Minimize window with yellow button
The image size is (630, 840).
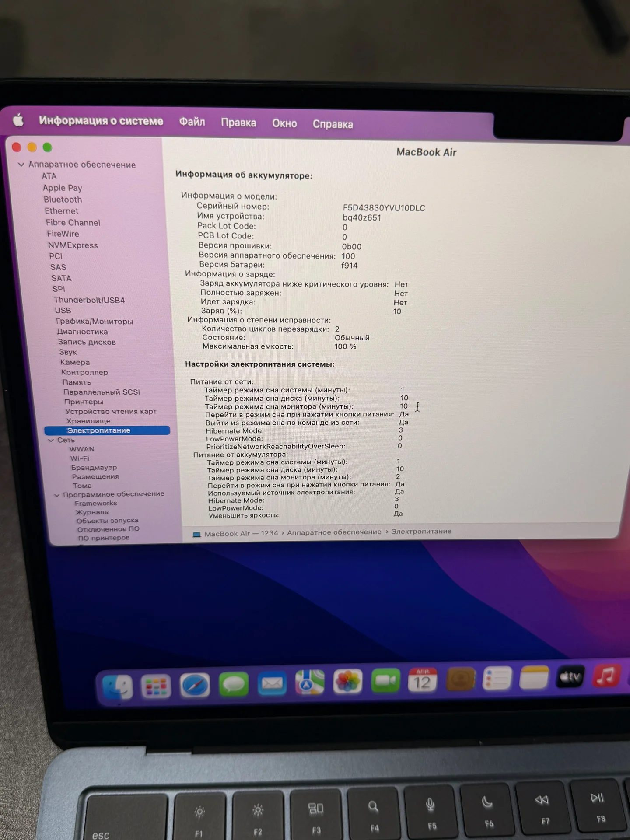coord(32,147)
